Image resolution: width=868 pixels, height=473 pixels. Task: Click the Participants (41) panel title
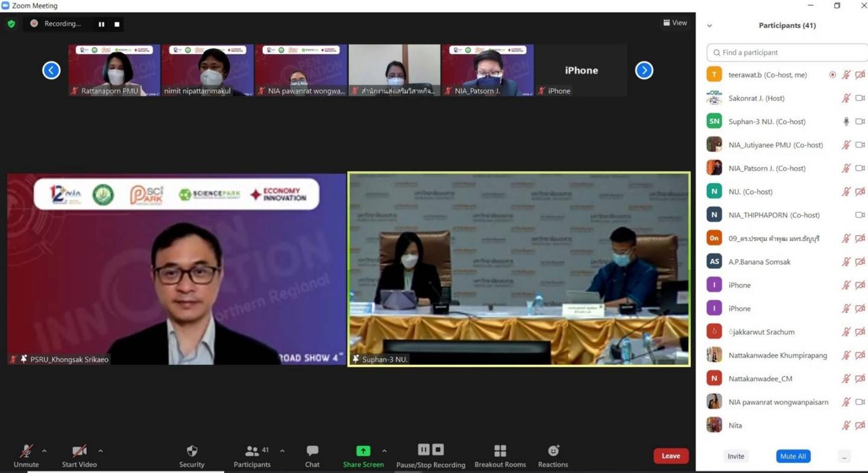pos(787,25)
